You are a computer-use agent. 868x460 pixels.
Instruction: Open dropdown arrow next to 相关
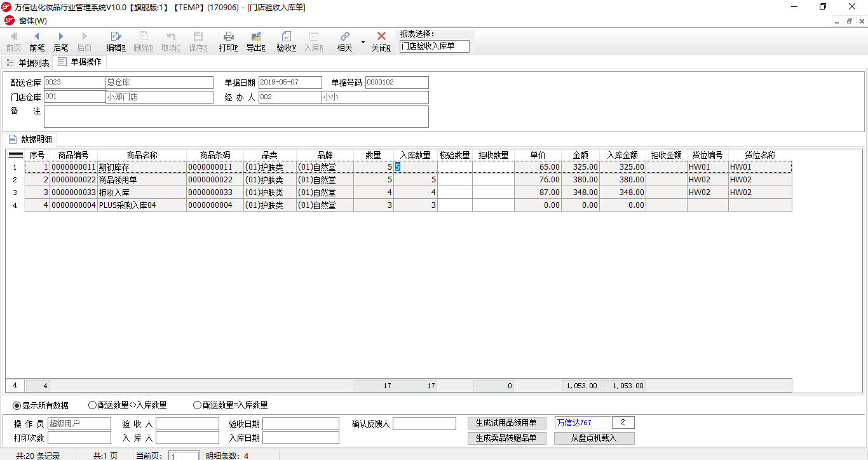click(363, 42)
